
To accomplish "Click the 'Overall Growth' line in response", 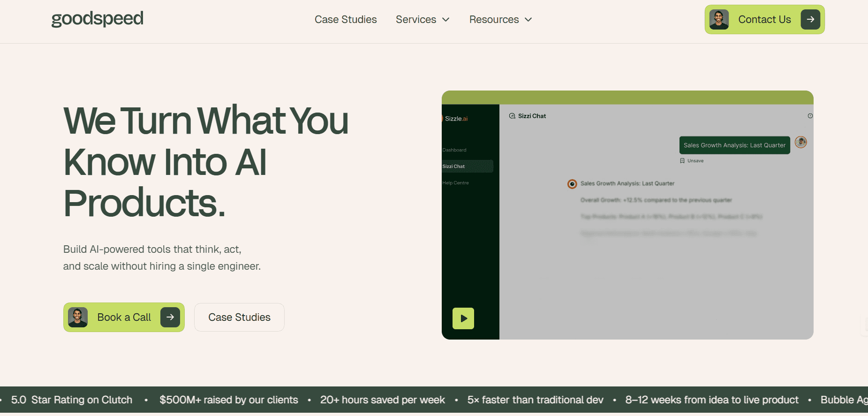I will click(x=656, y=200).
